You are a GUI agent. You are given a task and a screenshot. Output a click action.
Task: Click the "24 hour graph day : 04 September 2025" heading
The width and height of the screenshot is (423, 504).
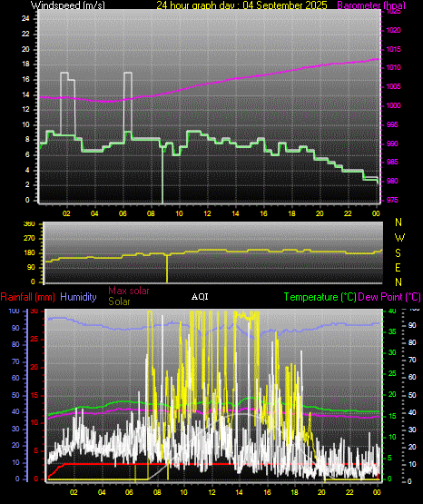coord(241,5)
